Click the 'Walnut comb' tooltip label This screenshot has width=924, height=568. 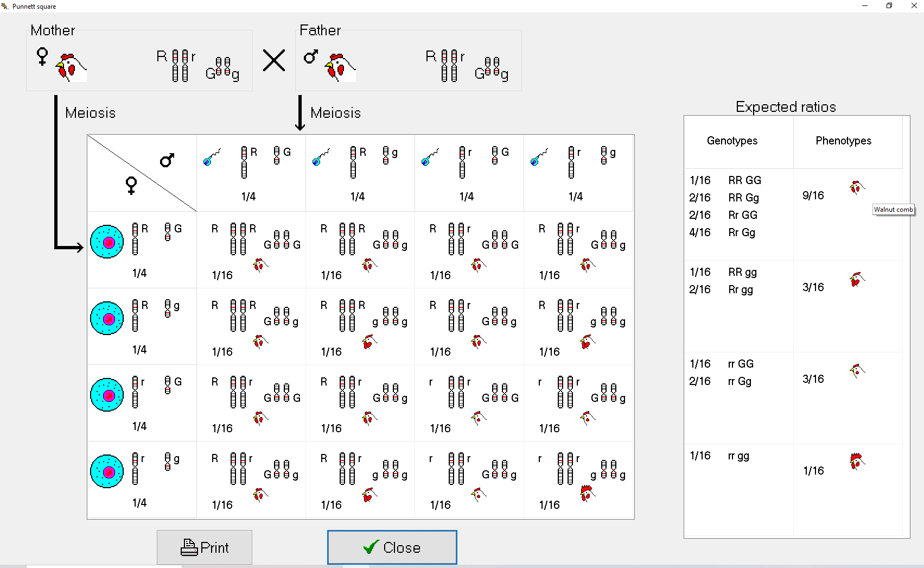pos(894,210)
